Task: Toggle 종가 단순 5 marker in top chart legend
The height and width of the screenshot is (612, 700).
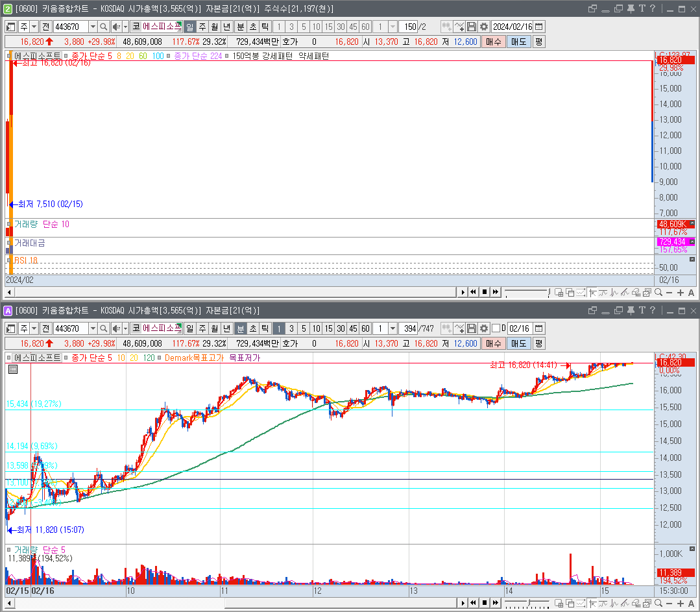Action: [x=66, y=56]
